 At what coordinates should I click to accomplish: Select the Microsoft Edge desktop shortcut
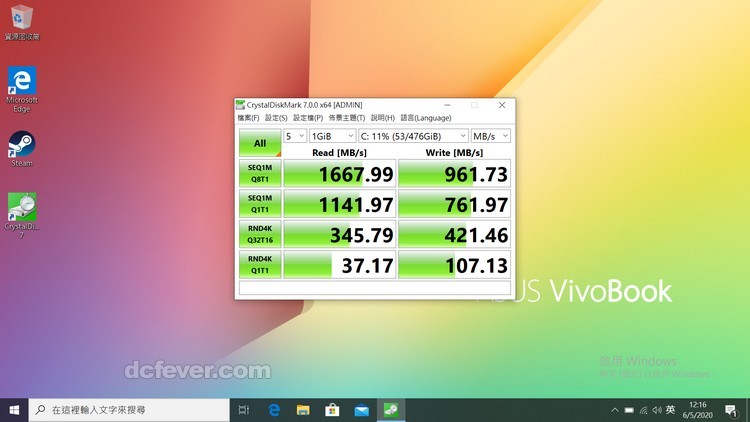(x=22, y=89)
